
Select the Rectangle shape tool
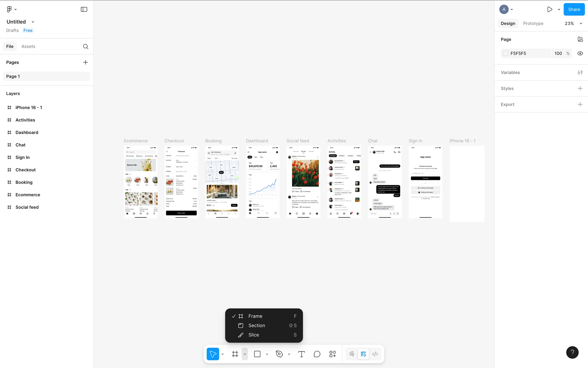pyautogui.click(x=257, y=354)
